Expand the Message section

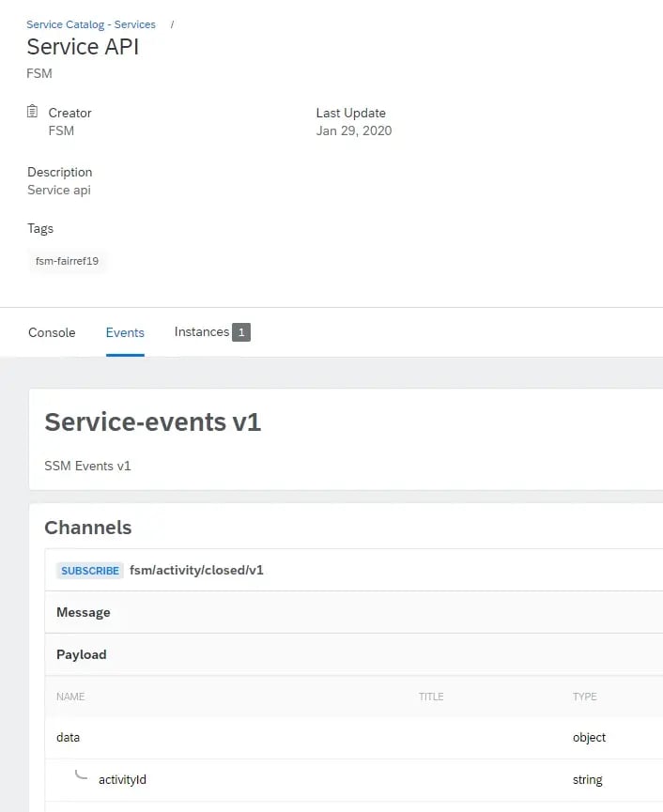(84, 612)
